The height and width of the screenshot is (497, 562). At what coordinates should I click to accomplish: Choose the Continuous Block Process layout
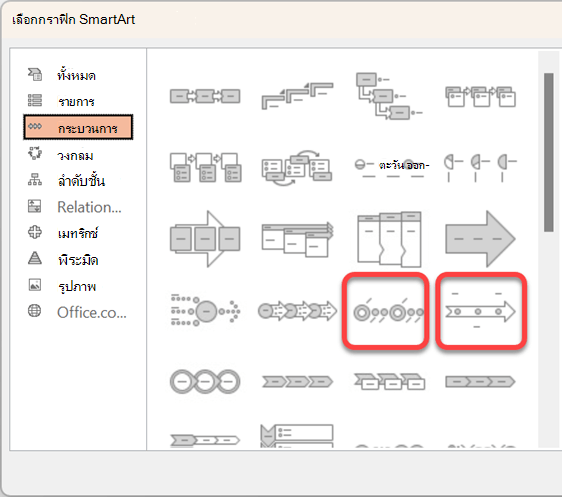coord(205,239)
